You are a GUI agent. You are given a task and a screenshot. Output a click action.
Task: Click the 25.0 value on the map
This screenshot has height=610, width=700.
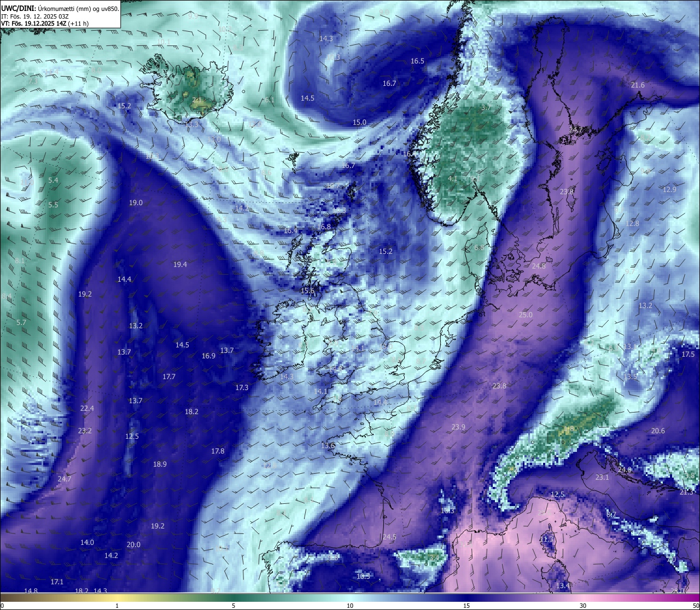pyautogui.click(x=526, y=315)
